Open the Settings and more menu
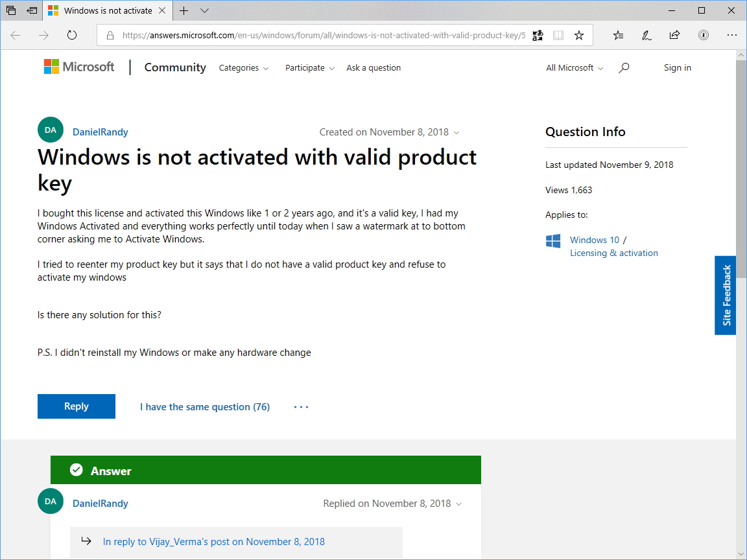747x560 pixels. coord(732,35)
